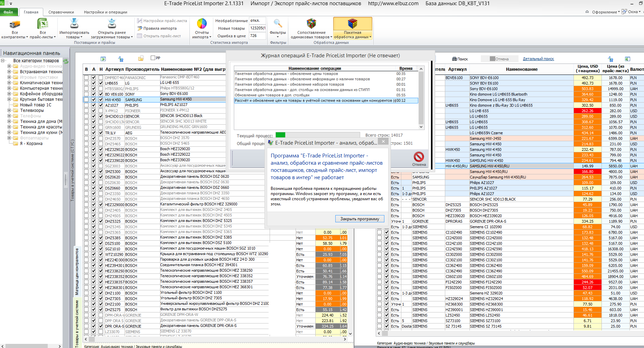
Task: Click the binoculars Поиск button
Action: (x=460, y=59)
